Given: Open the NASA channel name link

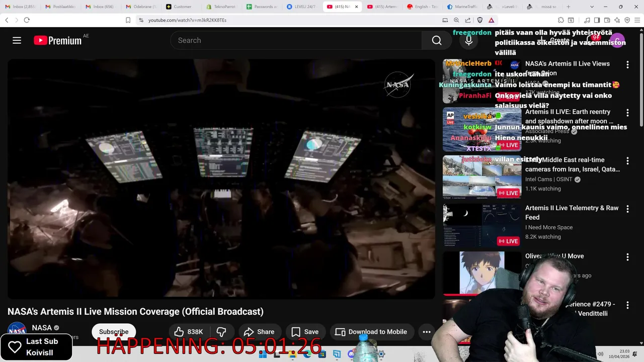Looking at the screenshot, I should (x=42, y=328).
